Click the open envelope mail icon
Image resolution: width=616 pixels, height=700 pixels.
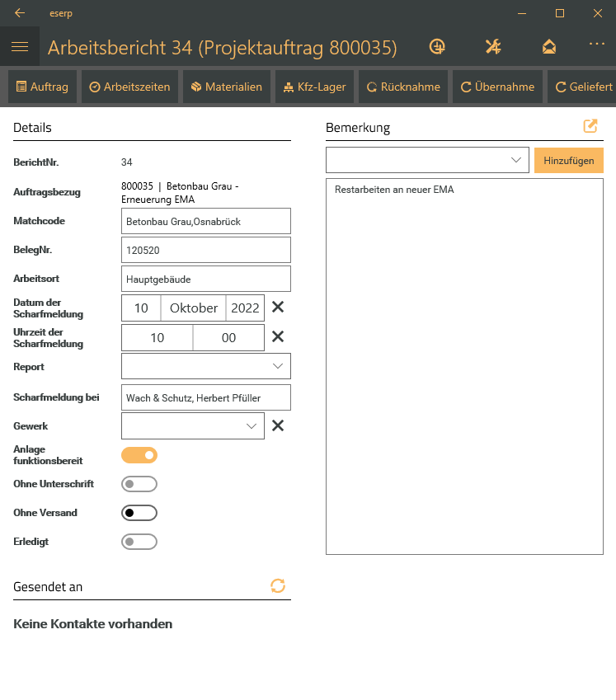pos(549,47)
